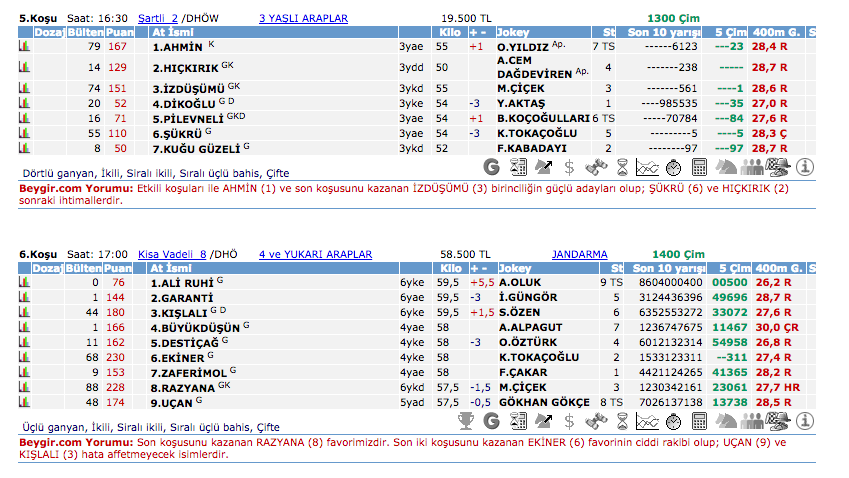
Task: Click the dollar sign icon under race 6
Action: (x=570, y=418)
